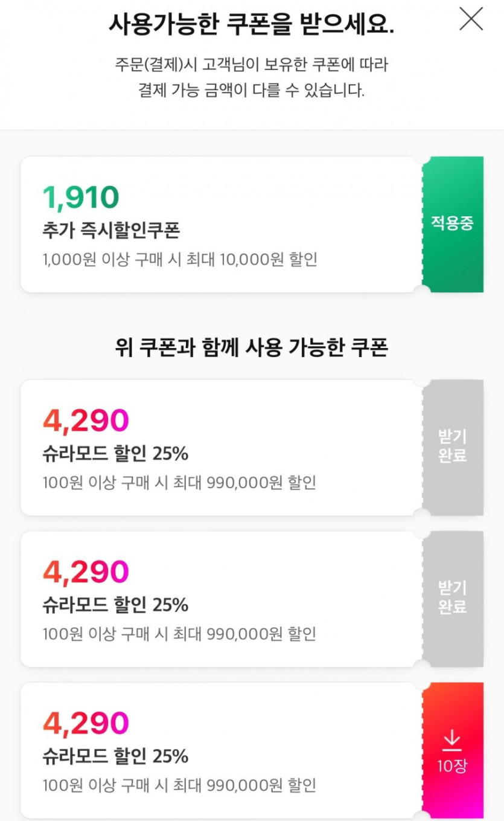Click the 1,000원 이상 구매 시 condition text
Image resolution: width=504 pixels, height=821 pixels.
click(x=180, y=260)
